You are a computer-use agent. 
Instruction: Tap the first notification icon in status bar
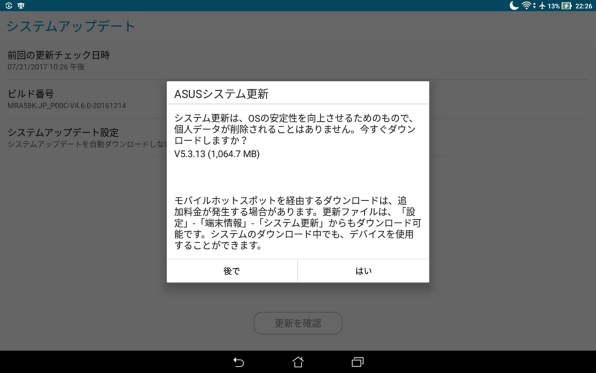pyautogui.click(x=9, y=5)
